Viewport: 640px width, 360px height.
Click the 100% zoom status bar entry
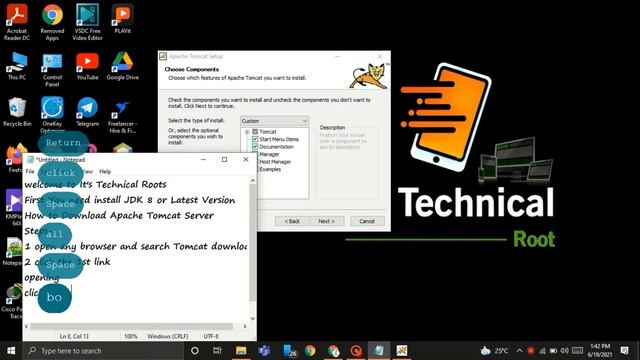coord(131,336)
